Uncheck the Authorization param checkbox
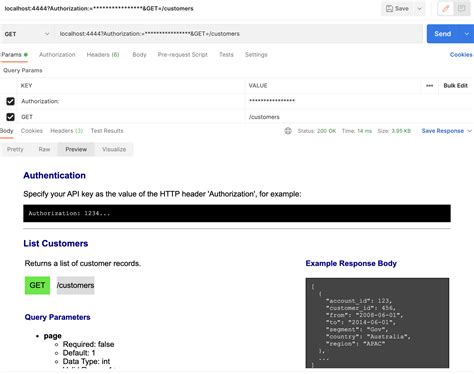Screen dimensions: 474x374 click(x=10, y=101)
